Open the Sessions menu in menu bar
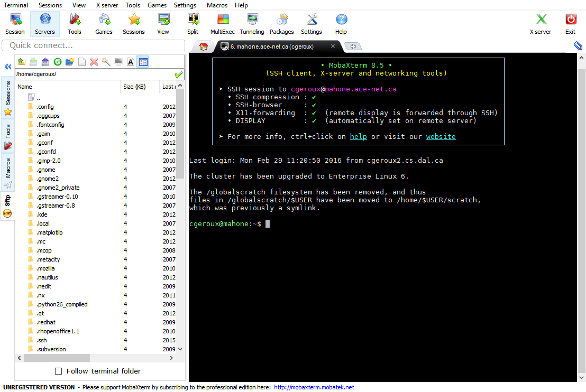The width and height of the screenshot is (586, 392). (50, 5)
